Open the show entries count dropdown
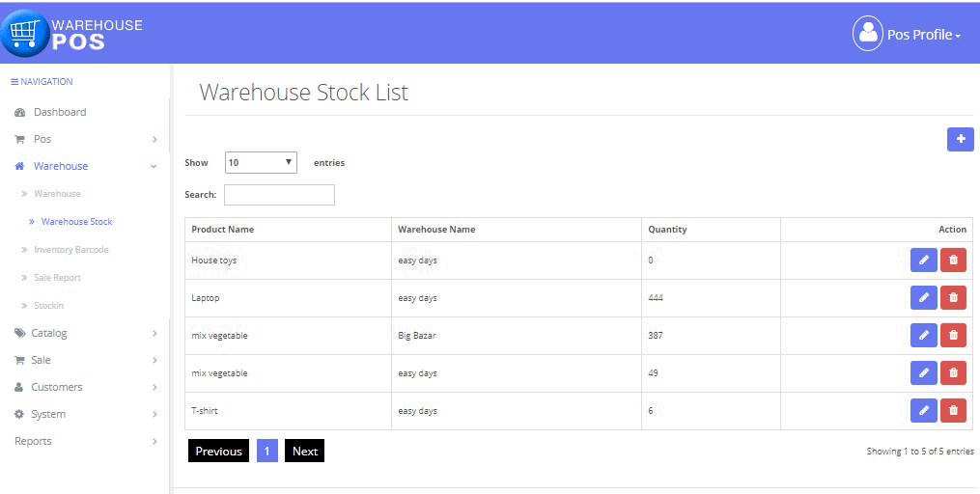This screenshot has width=980, height=494. click(261, 163)
